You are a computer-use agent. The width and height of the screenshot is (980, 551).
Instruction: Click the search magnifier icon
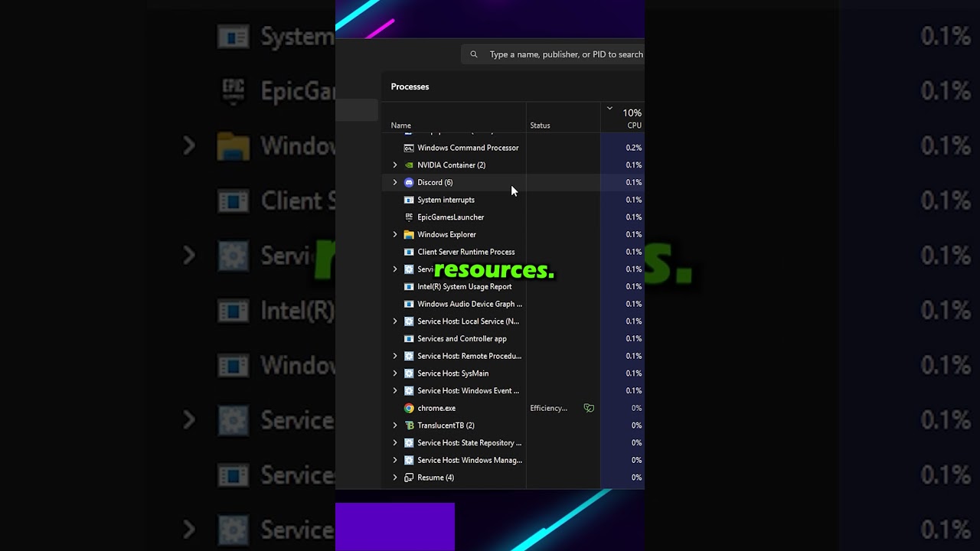pos(474,54)
